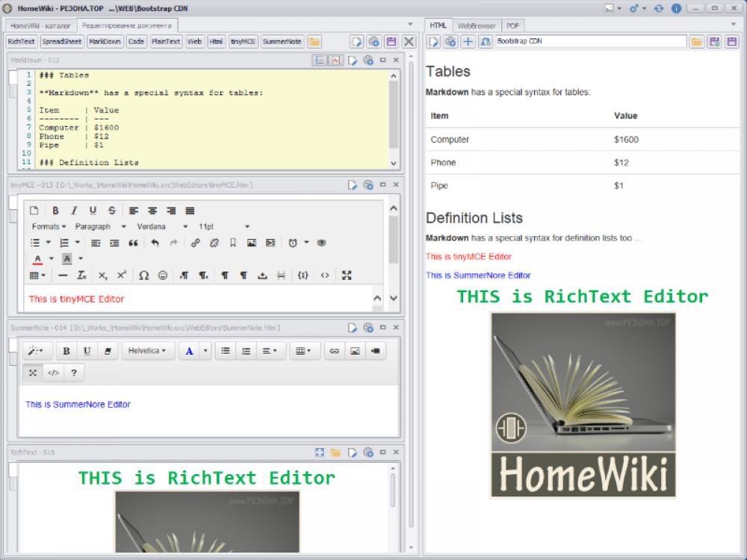Select the Underline icon in SummerNote editor
747x560 pixels.
coord(87,351)
